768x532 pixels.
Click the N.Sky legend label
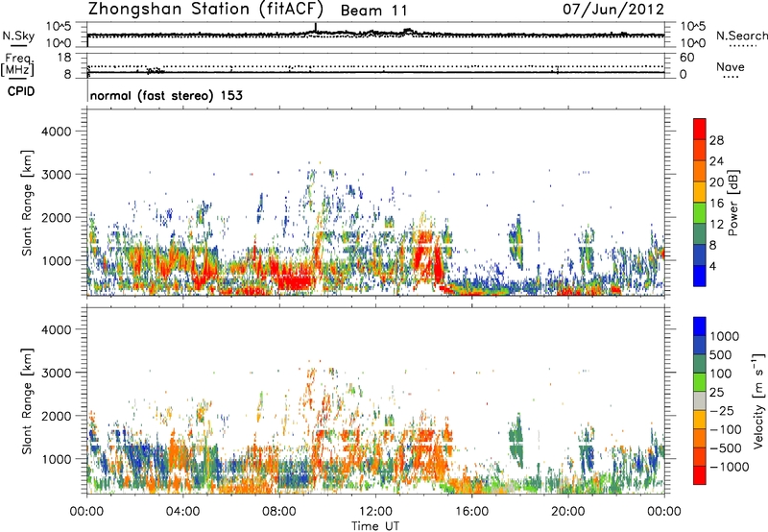click(x=18, y=36)
